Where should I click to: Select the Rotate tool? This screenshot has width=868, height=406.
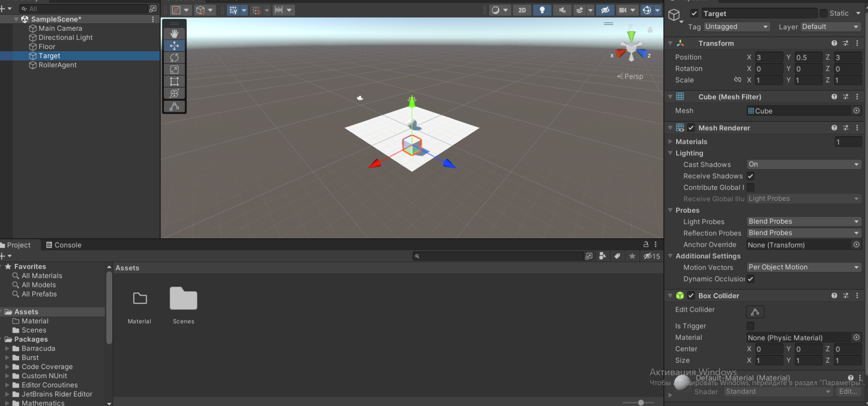pos(174,57)
